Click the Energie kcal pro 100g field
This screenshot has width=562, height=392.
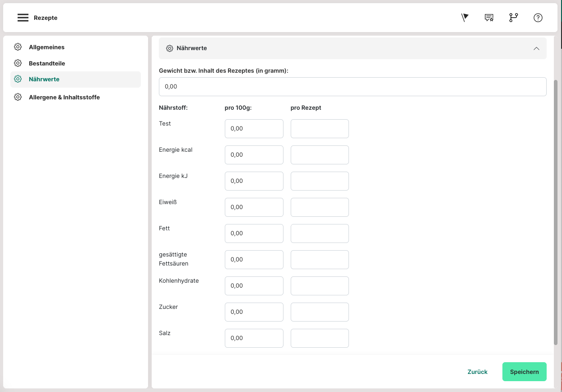pos(254,155)
